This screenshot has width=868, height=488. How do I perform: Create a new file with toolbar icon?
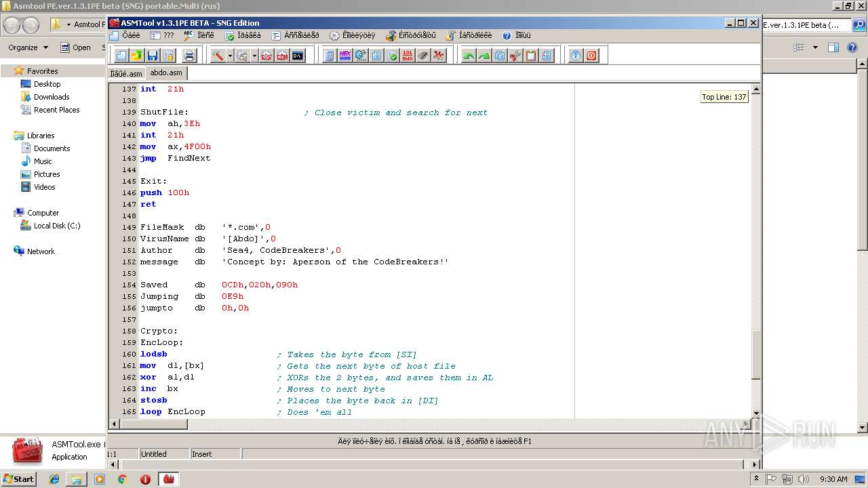pyautogui.click(x=121, y=56)
